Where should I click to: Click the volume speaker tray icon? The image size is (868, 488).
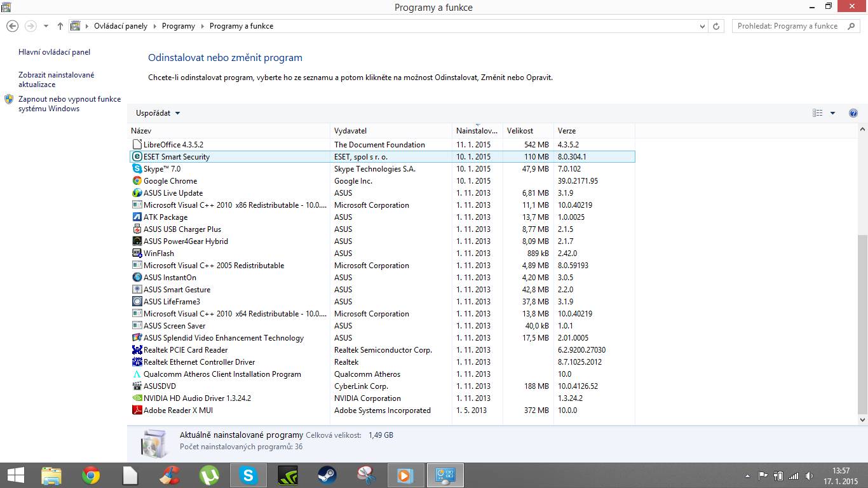809,475
